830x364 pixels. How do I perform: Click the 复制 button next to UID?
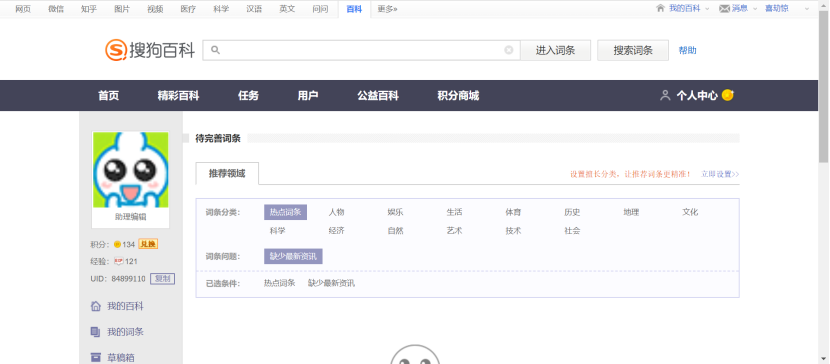pyautogui.click(x=163, y=279)
